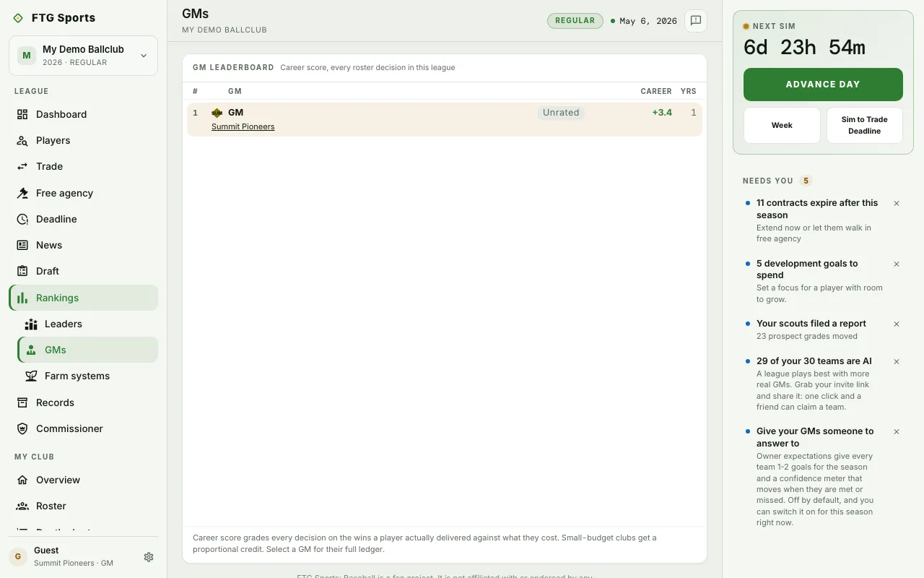Click the Roster people icon
Screen dimensions: 924x578
tap(22, 506)
